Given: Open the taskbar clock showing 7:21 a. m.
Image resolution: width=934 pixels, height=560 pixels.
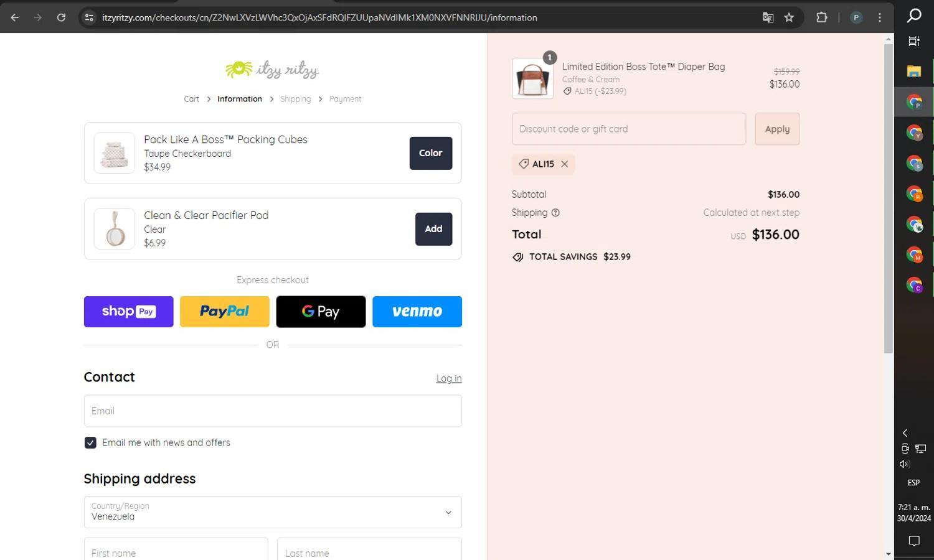Looking at the screenshot, I should coord(914,513).
